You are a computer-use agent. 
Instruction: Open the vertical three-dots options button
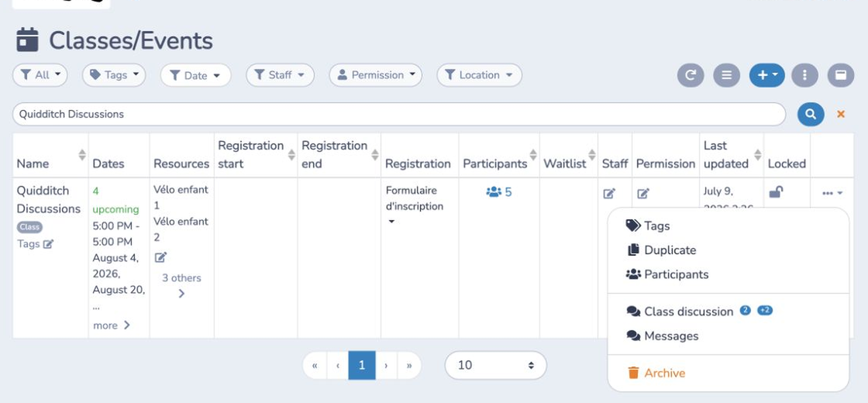(805, 75)
